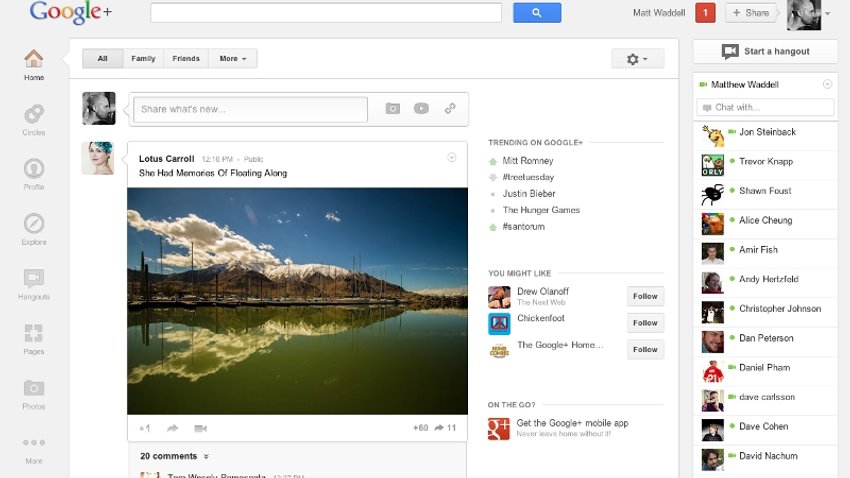Select the Friends stream tab
Screen dimensions: 850x478
pos(186,59)
